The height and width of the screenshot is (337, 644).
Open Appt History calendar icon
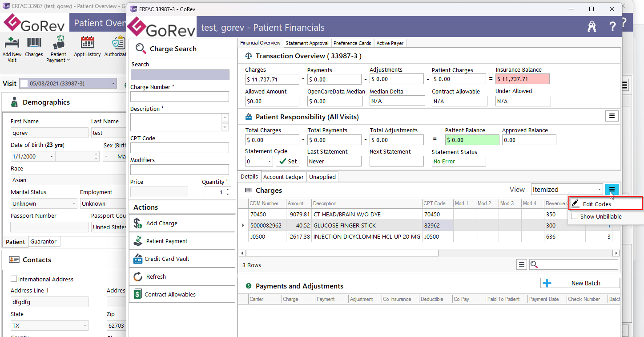(x=87, y=43)
